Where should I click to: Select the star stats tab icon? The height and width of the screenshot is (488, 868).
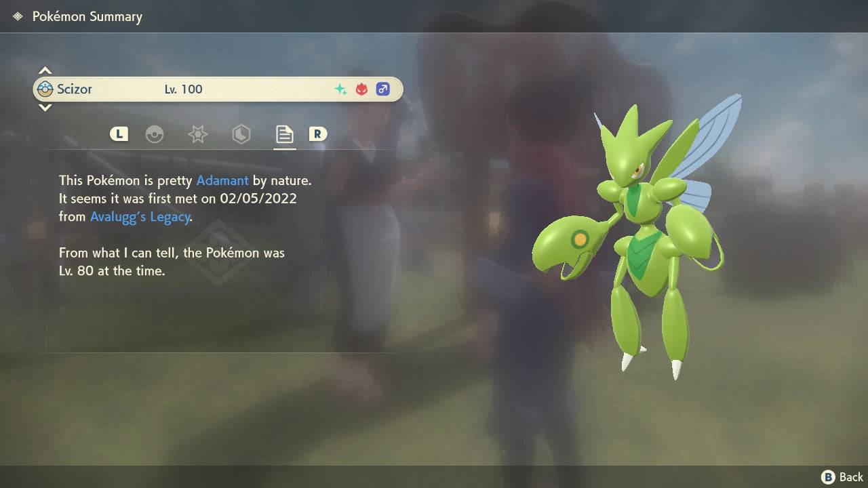(197, 134)
